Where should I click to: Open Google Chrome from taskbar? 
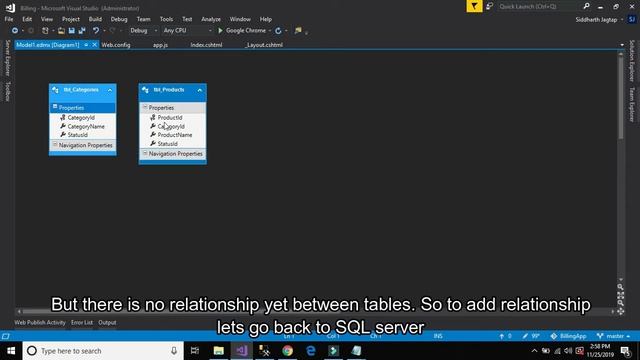point(287,351)
